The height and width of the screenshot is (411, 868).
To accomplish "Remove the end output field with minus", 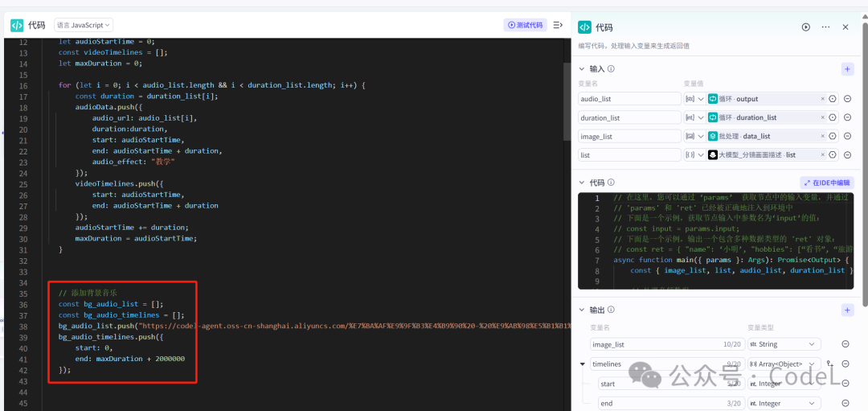I will coord(845,403).
